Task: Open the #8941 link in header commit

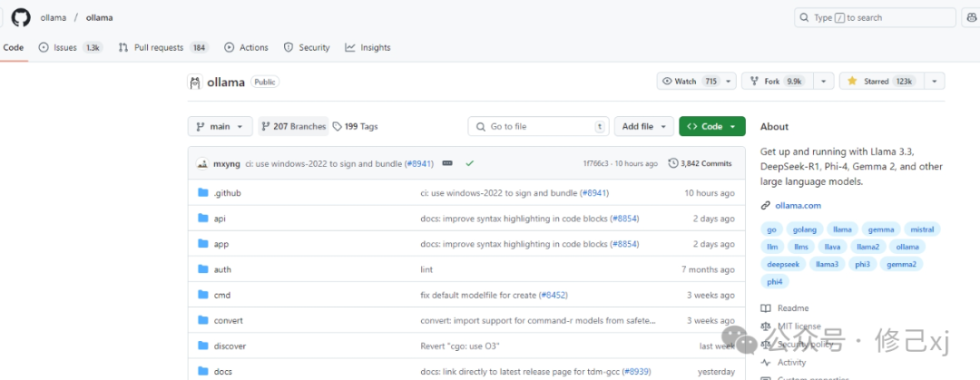Action: point(418,163)
